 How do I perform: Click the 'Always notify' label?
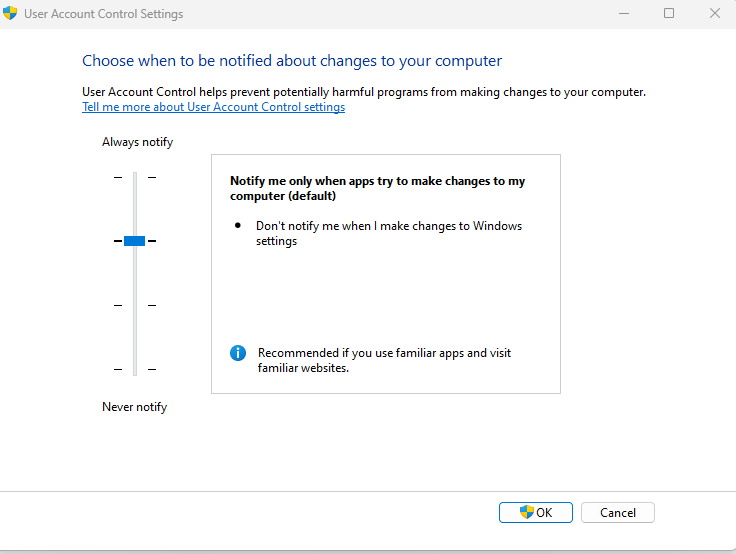[x=138, y=142]
